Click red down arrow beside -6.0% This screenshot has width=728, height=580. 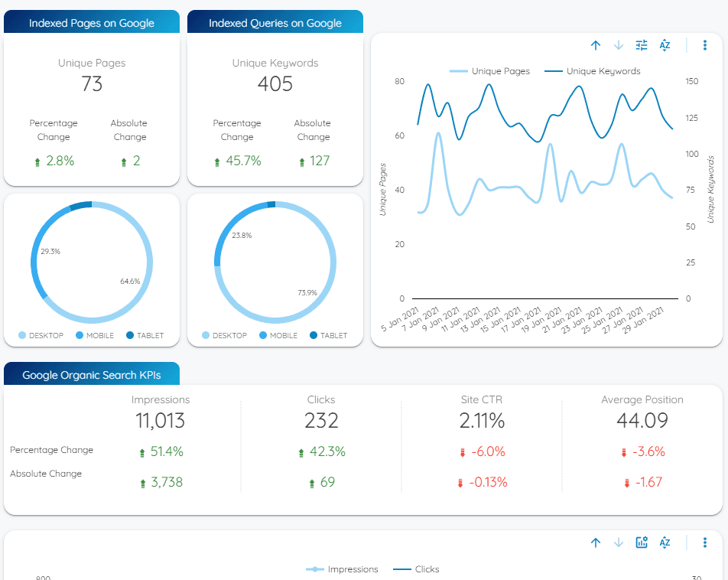(x=463, y=453)
